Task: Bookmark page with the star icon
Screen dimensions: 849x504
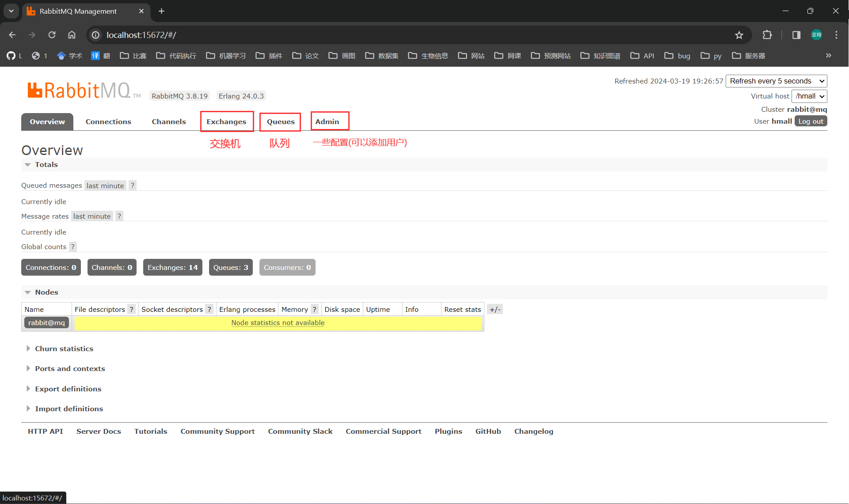Action: tap(739, 35)
